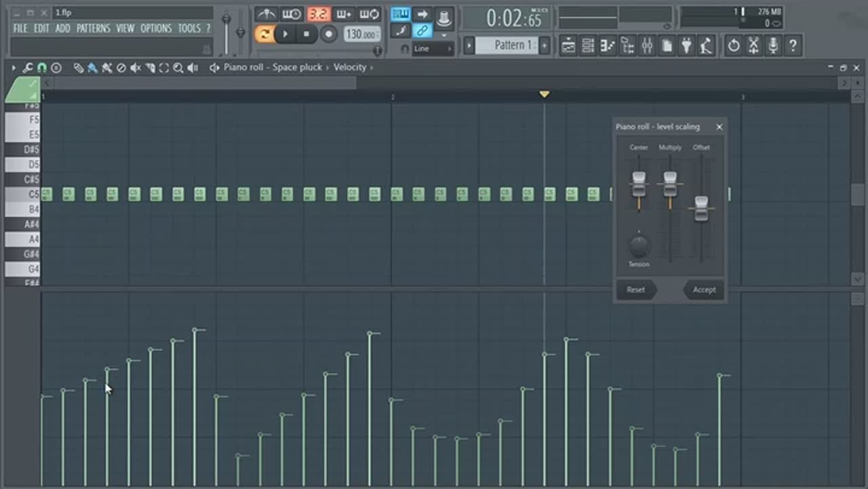This screenshot has height=489, width=868.
Task: Open the plugin picker plug icon
Action: tap(687, 46)
